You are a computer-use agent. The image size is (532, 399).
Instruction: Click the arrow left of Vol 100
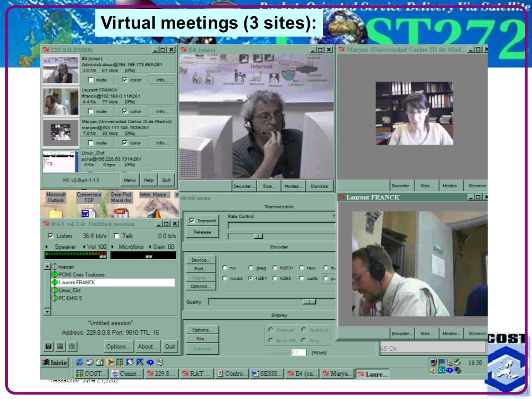(84, 247)
